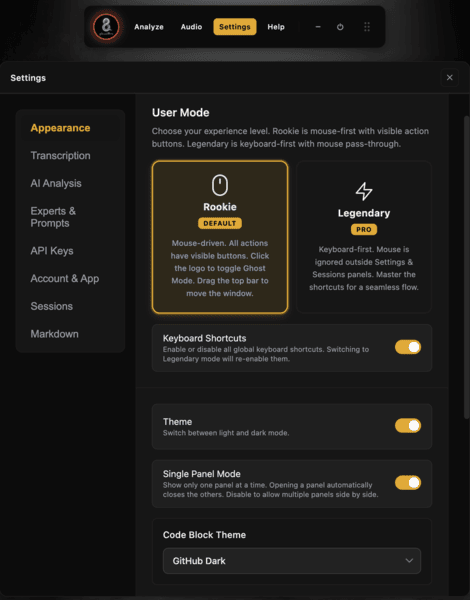Toggle the Theme light/dark switch
Viewport: 470px width, 600px height.
point(408,426)
